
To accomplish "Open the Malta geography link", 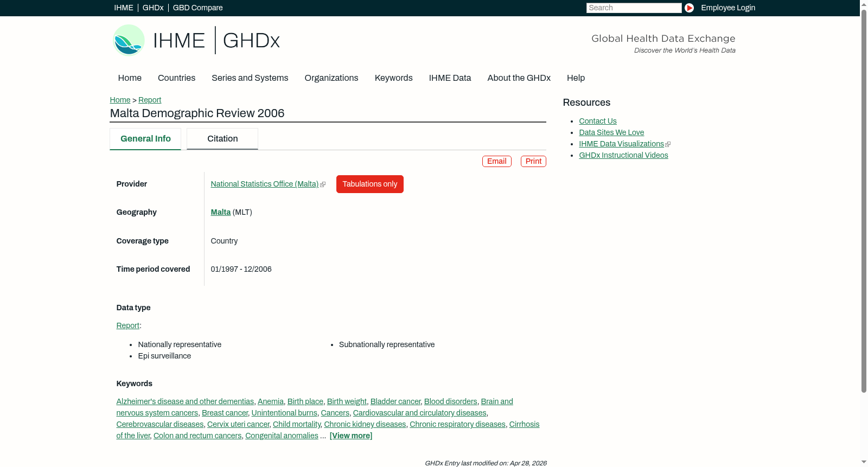I will pyautogui.click(x=221, y=212).
